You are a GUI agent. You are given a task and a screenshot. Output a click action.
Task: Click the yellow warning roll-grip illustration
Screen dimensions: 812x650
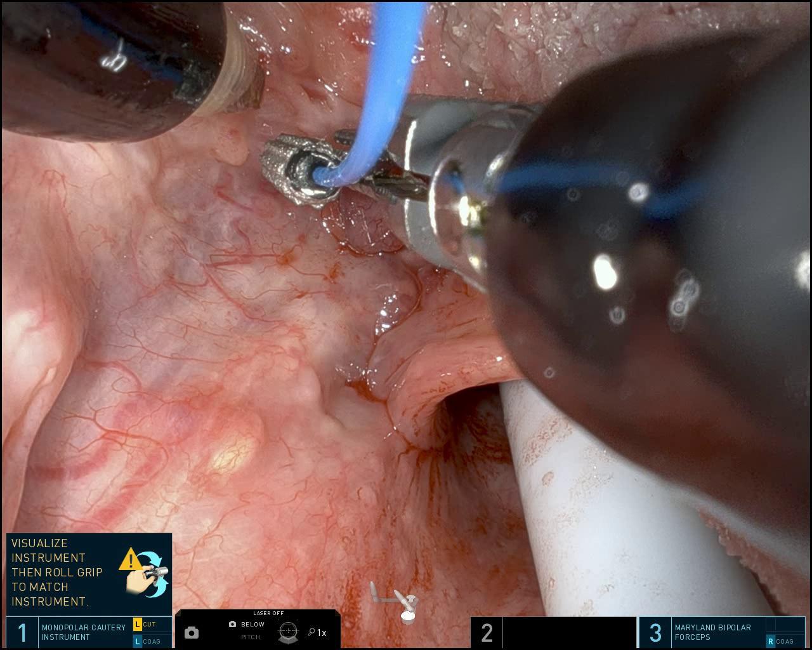144,573
